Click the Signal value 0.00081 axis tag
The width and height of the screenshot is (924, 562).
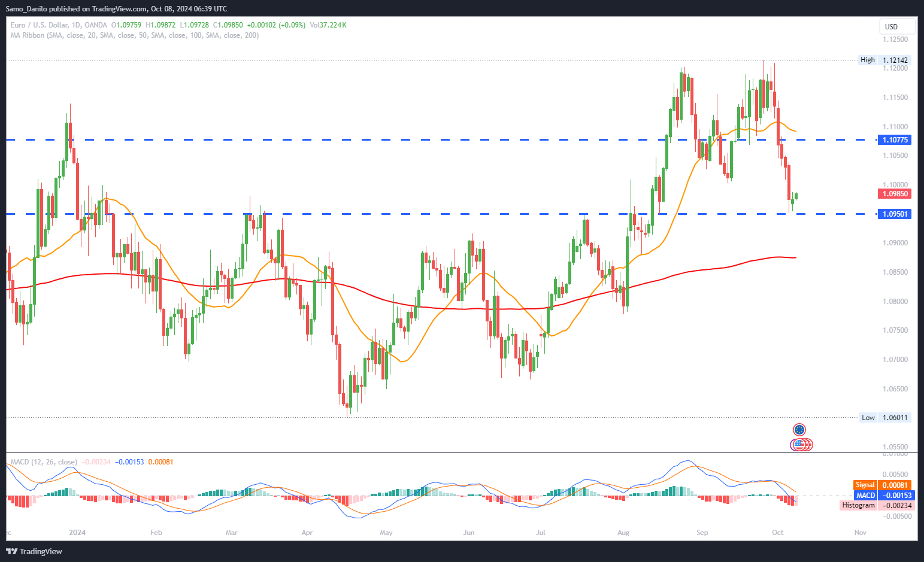[895, 485]
